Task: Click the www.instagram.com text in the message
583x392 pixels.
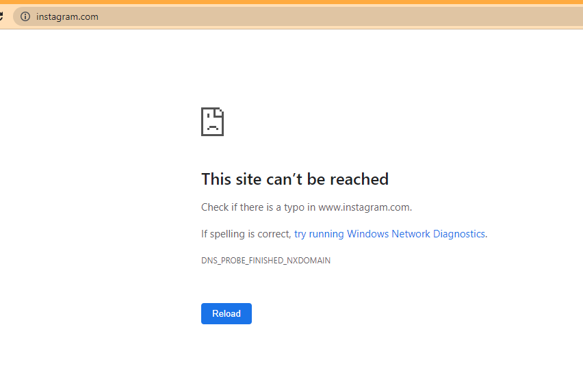Action: click(364, 207)
